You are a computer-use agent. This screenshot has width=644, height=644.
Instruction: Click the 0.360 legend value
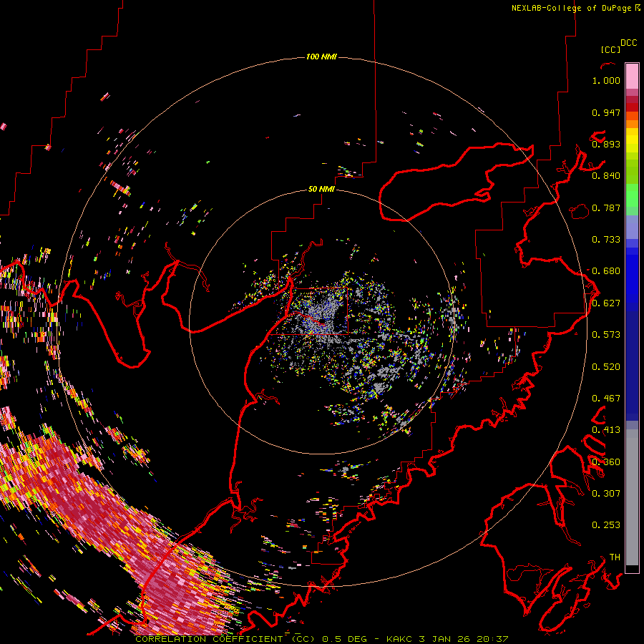click(x=606, y=462)
